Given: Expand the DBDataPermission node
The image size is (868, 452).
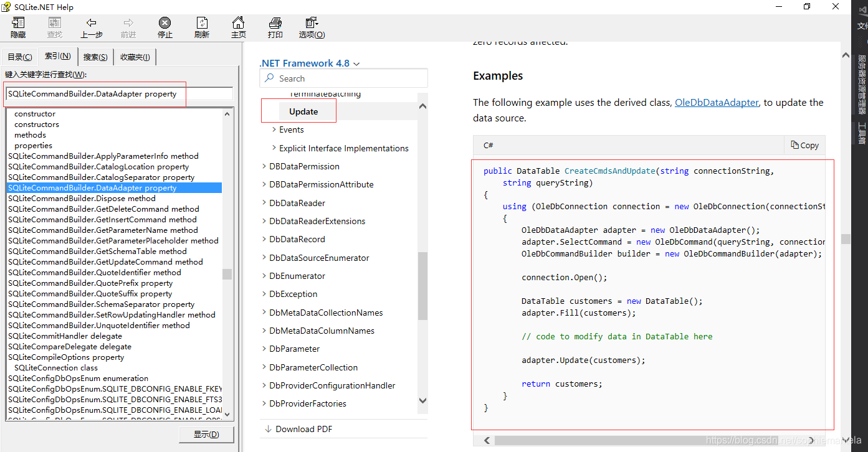Looking at the screenshot, I should 264,166.
